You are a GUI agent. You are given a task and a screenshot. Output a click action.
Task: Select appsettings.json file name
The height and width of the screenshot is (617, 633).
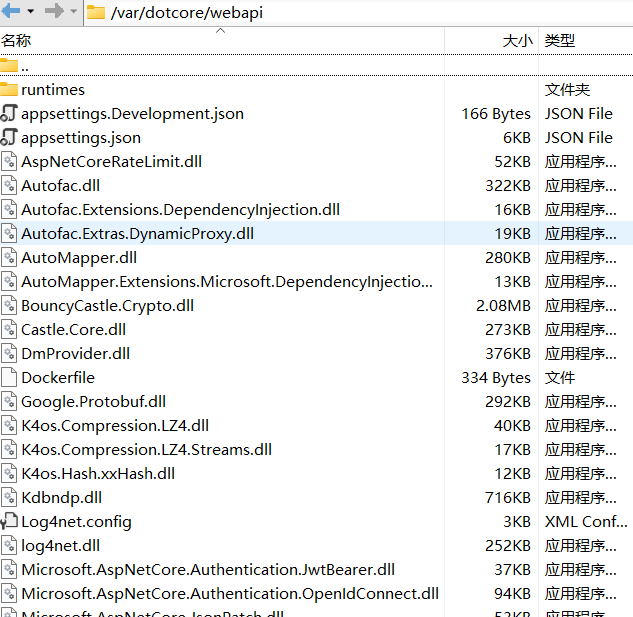[x=81, y=138]
